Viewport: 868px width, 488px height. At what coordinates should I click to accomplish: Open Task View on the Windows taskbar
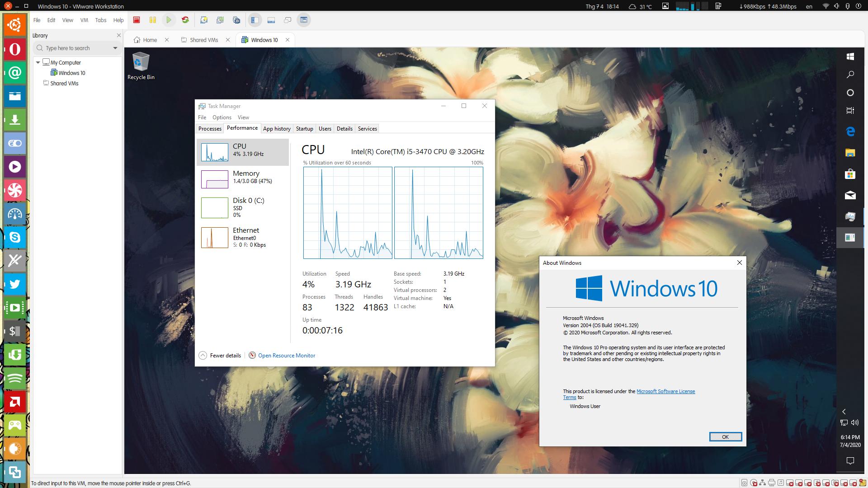850,111
